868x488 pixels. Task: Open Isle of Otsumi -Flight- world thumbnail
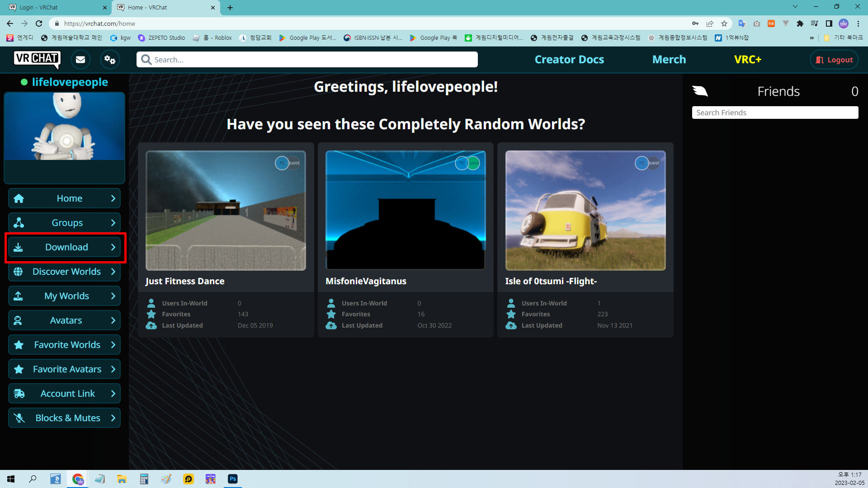[585, 211]
